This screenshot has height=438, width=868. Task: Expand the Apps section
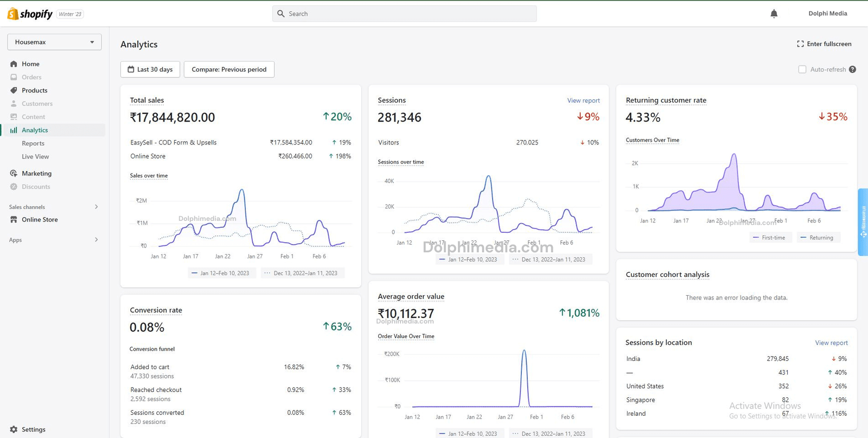(x=96, y=240)
